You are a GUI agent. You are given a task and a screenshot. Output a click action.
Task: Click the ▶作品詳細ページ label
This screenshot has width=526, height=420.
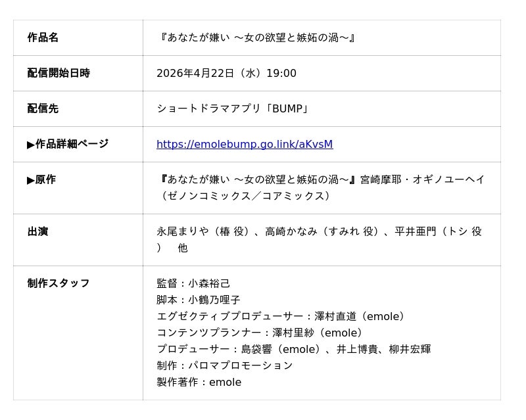pyautogui.click(x=68, y=144)
